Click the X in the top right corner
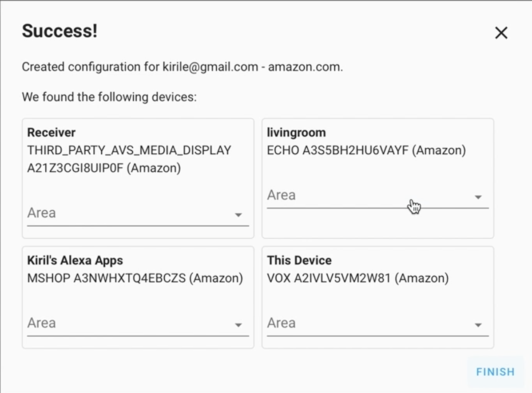Image resolution: width=532 pixels, height=393 pixels. [501, 33]
